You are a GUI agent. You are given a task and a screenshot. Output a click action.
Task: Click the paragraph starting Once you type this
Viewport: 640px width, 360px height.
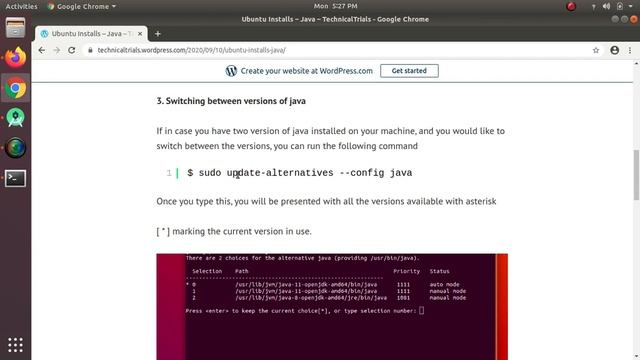(326, 201)
